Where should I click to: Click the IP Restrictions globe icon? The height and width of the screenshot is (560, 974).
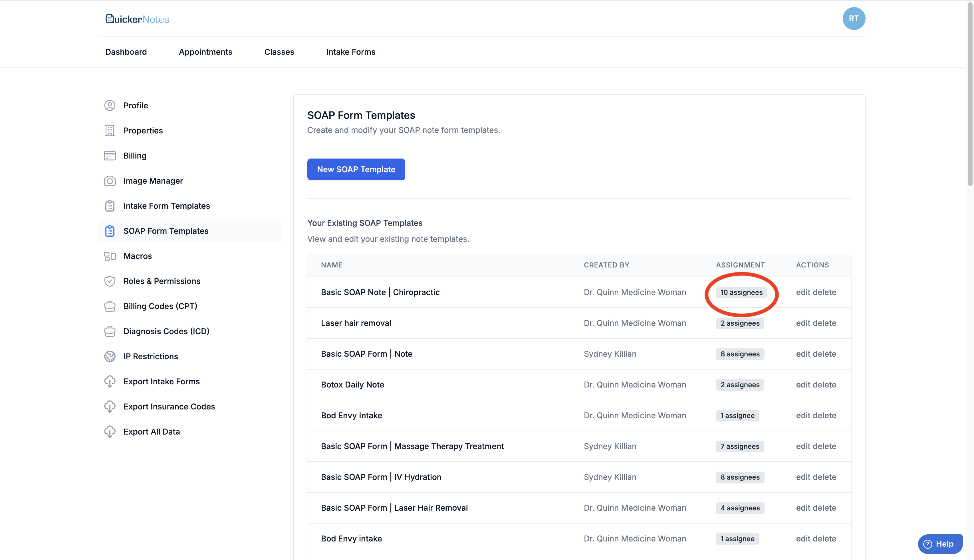110,356
